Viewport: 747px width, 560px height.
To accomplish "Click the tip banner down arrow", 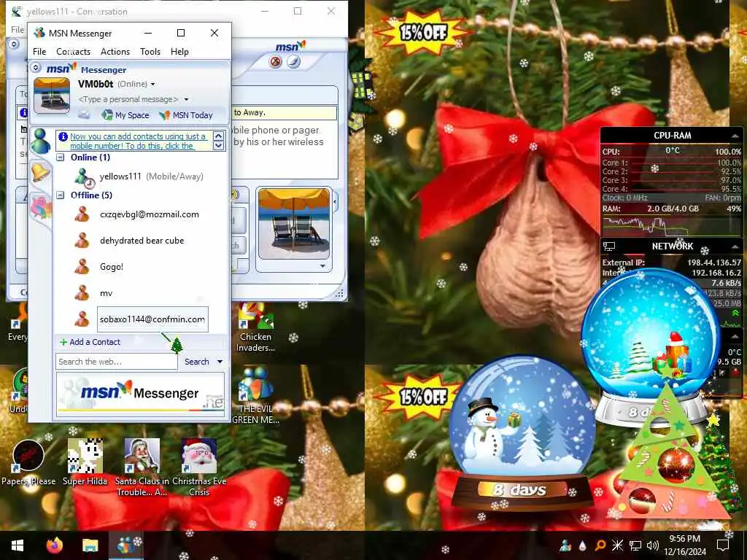I will click(218, 145).
